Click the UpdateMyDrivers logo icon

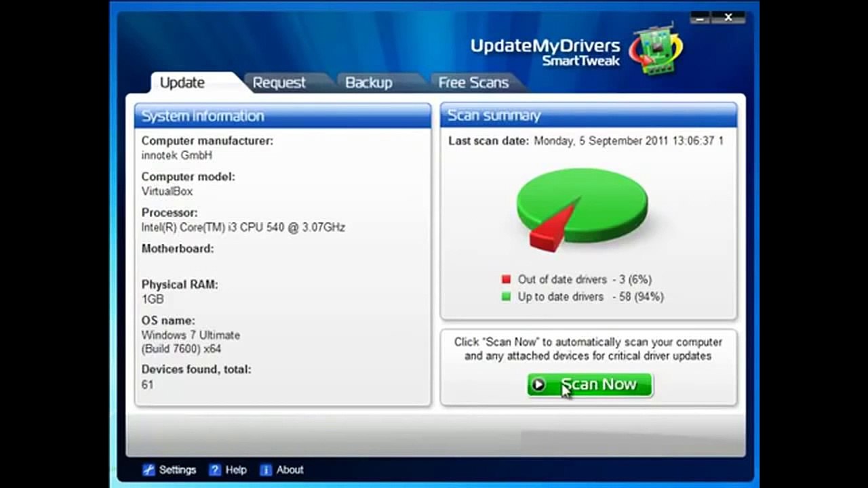pyautogui.click(x=655, y=49)
